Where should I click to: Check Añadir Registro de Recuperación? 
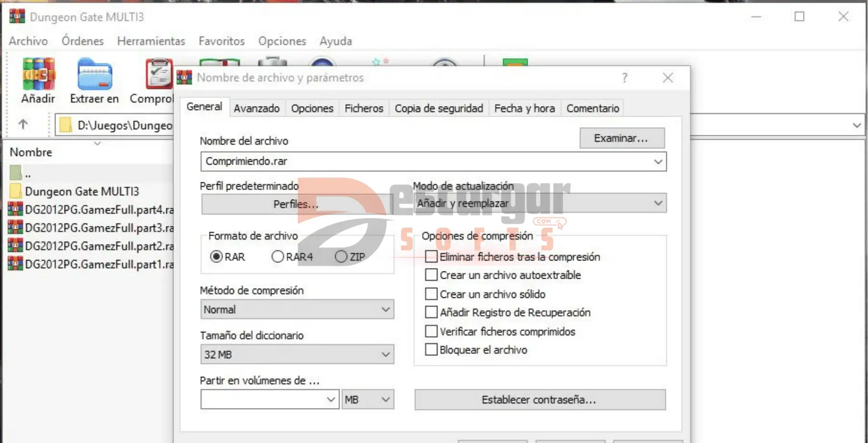(431, 312)
